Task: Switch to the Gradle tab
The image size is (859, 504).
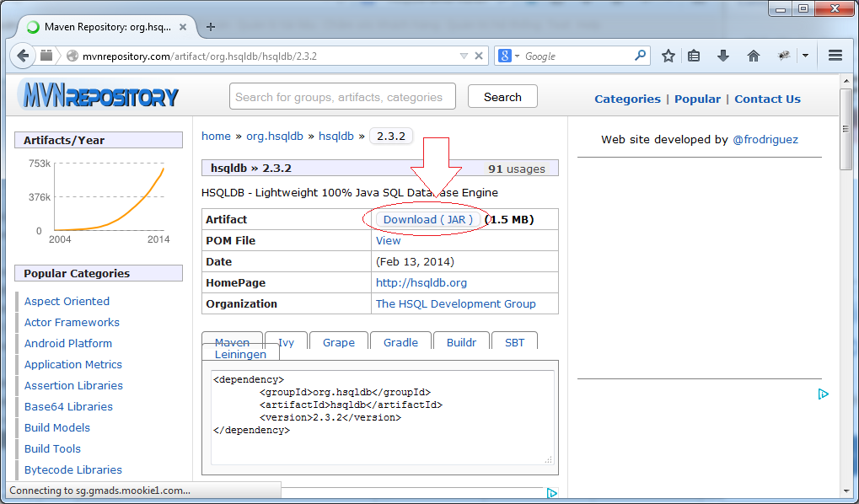Action: (x=400, y=340)
